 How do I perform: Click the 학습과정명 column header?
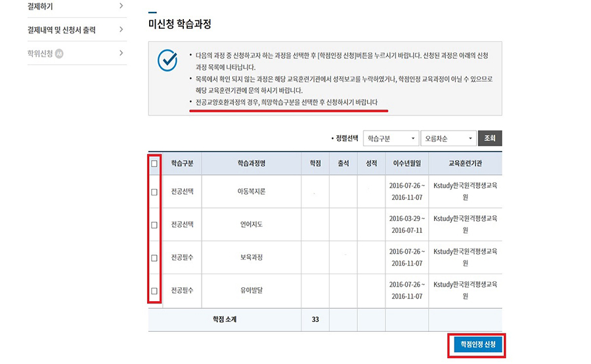pos(251,163)
